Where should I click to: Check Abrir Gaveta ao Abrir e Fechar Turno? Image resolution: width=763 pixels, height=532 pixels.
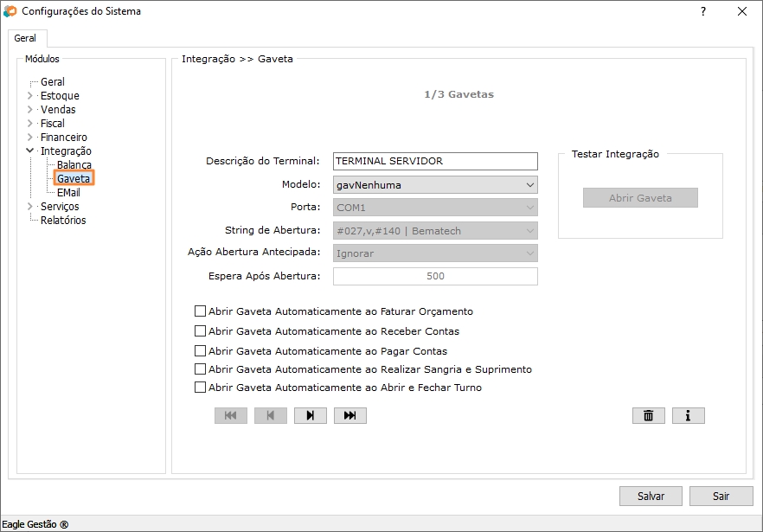tap(201, 388)
